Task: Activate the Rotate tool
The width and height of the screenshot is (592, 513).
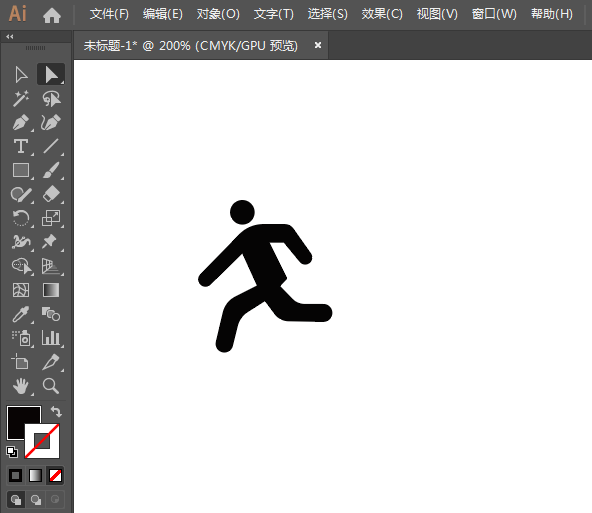Action: click(x=21, y=218)
